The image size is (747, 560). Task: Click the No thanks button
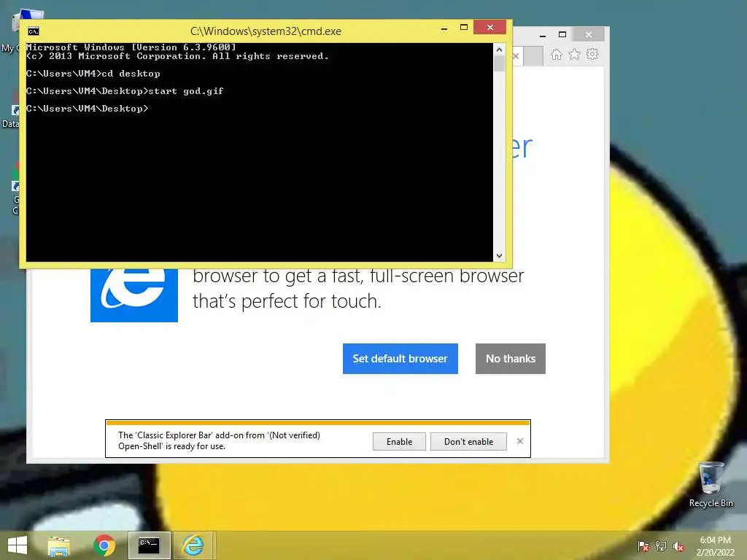[x=510, y=359]
